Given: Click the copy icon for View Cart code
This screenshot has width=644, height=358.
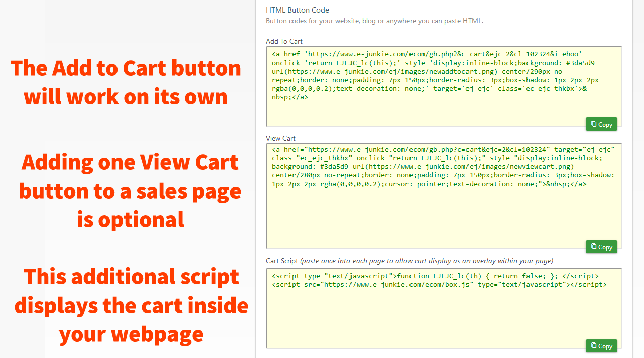Looking at the screenshot, I should (x=594, y=247).
